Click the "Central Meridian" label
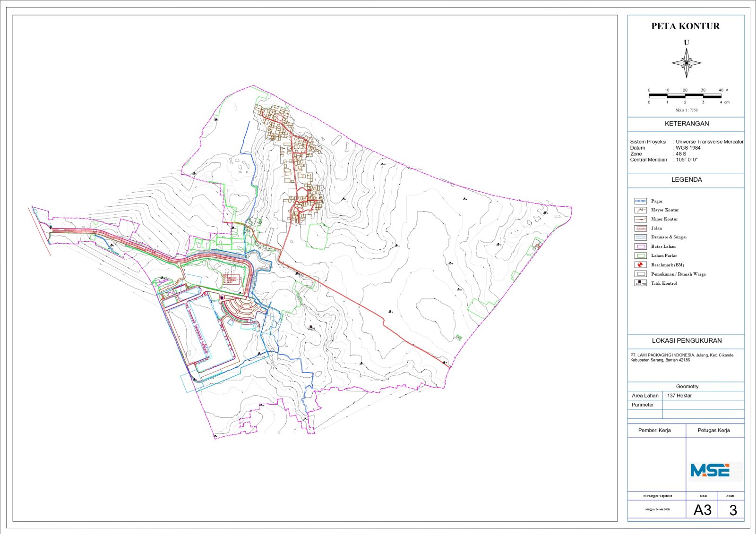 pos(649,160)
